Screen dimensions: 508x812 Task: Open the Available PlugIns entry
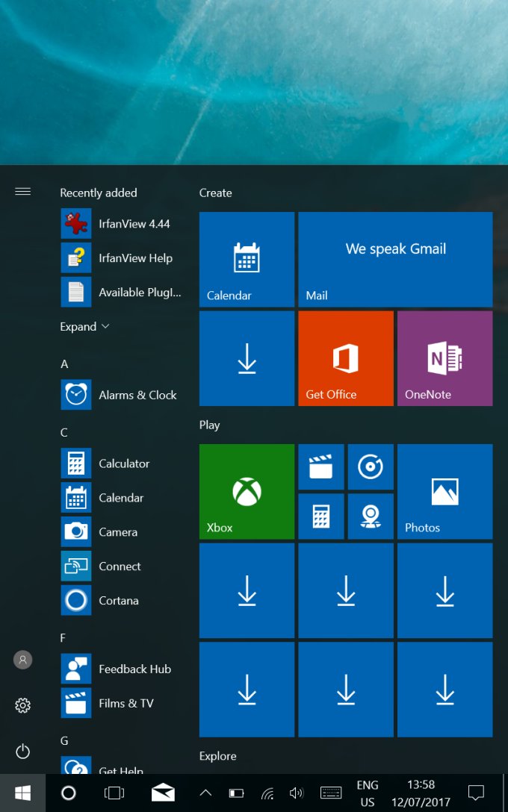[122, 292]
